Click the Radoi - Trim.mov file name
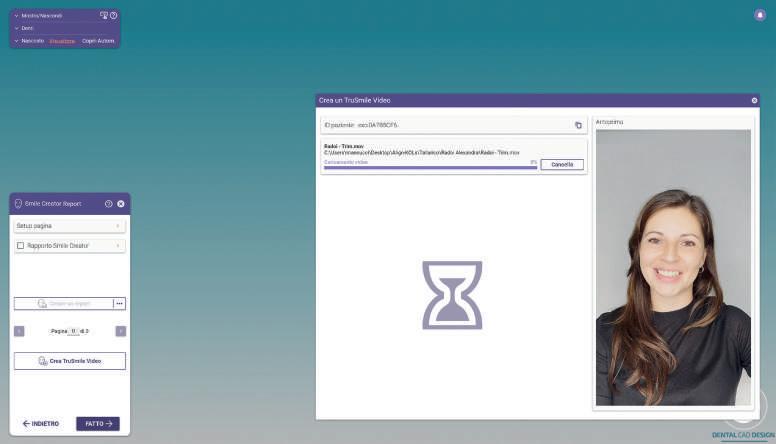This screenshot has height=444, width=776. (344, 147)
